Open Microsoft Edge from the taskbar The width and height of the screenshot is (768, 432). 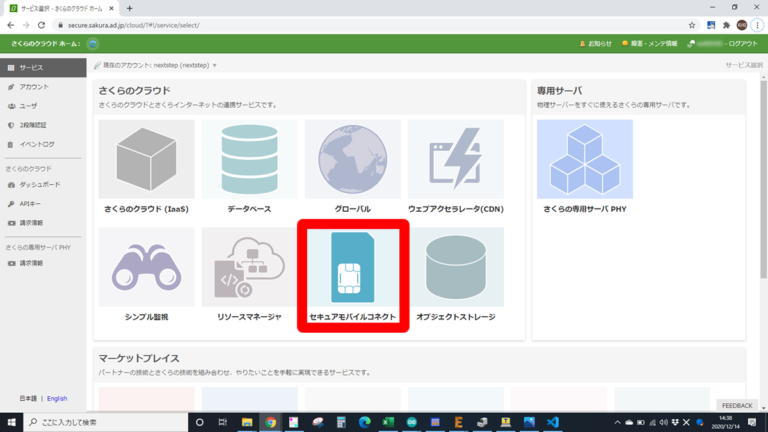(364, 422)
